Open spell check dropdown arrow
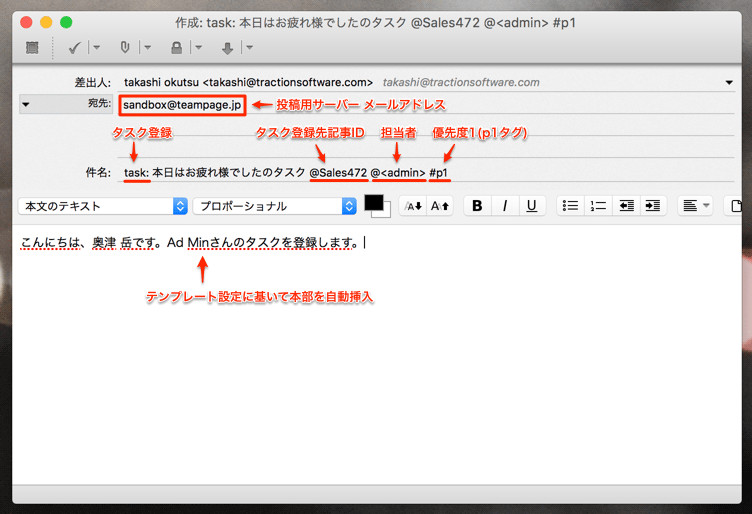 pos(96,47)
